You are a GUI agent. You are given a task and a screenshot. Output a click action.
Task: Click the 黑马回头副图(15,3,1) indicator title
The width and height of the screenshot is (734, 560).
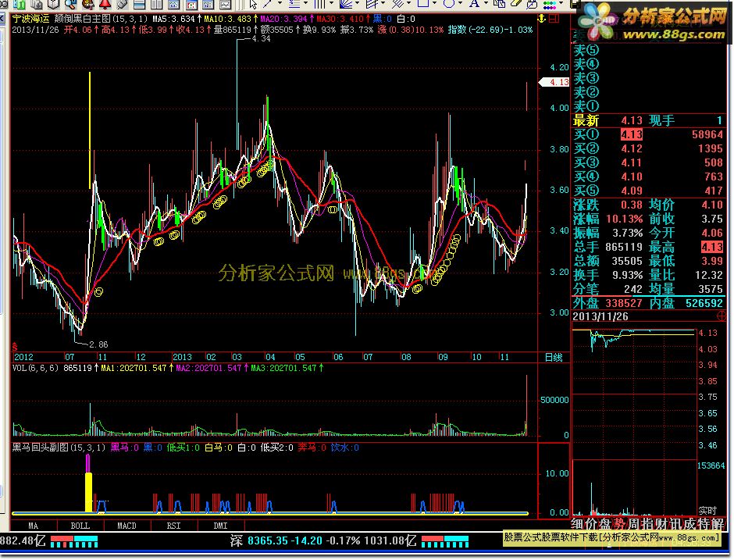tap(59, 448)
